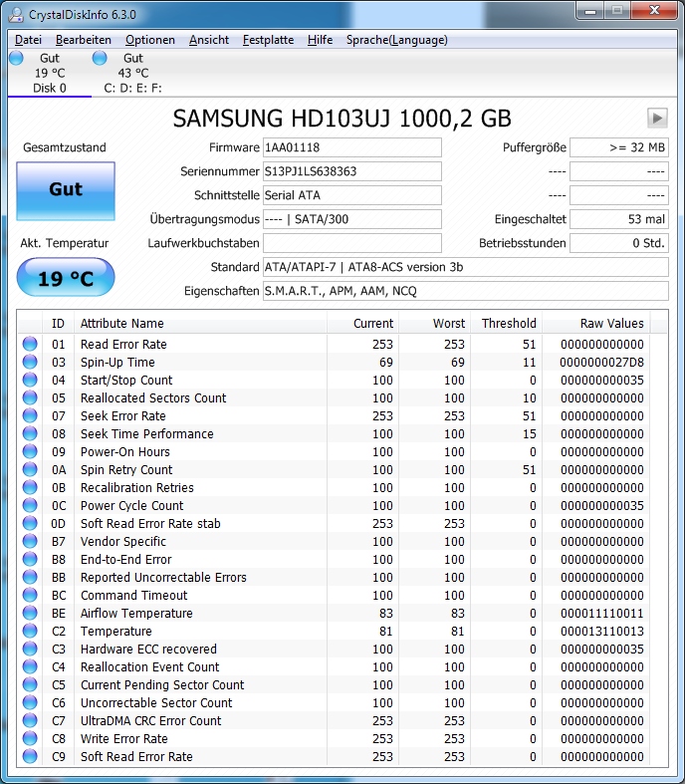
Task: Click the ID column header
Action: click(x=58, y=324)
